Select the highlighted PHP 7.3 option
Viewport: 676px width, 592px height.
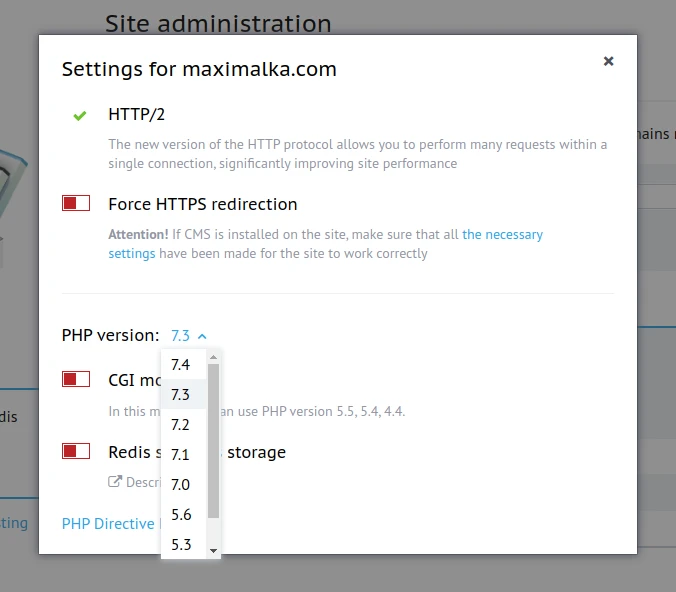181,395
